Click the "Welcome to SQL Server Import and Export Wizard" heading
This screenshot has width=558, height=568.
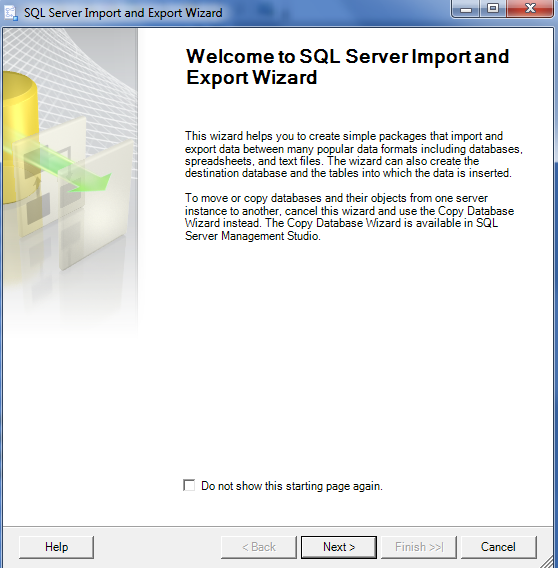(347, 67)
